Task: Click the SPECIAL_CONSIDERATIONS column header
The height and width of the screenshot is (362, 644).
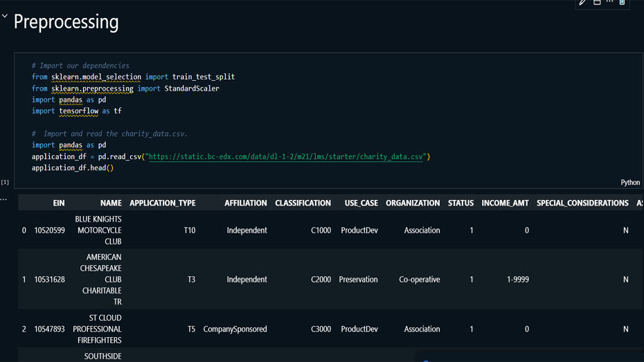Action: (x=582, y=203)
